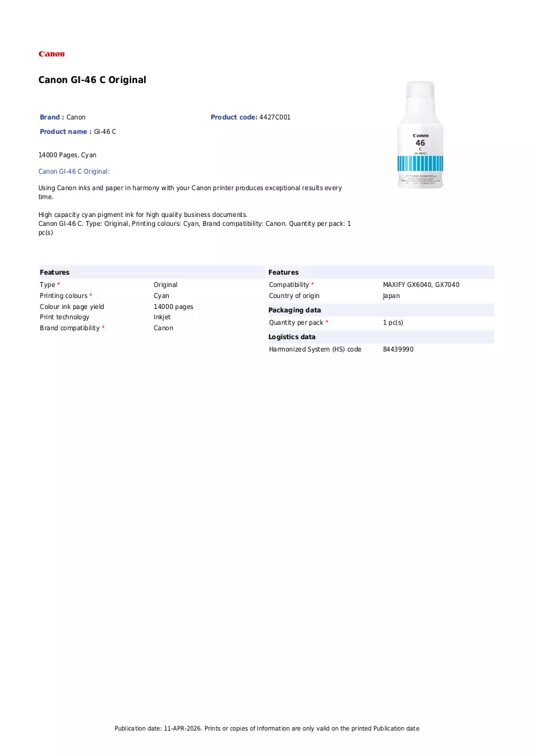Click the red asterisk beside Printing colours
534x756 pixels.
(91, 295)
